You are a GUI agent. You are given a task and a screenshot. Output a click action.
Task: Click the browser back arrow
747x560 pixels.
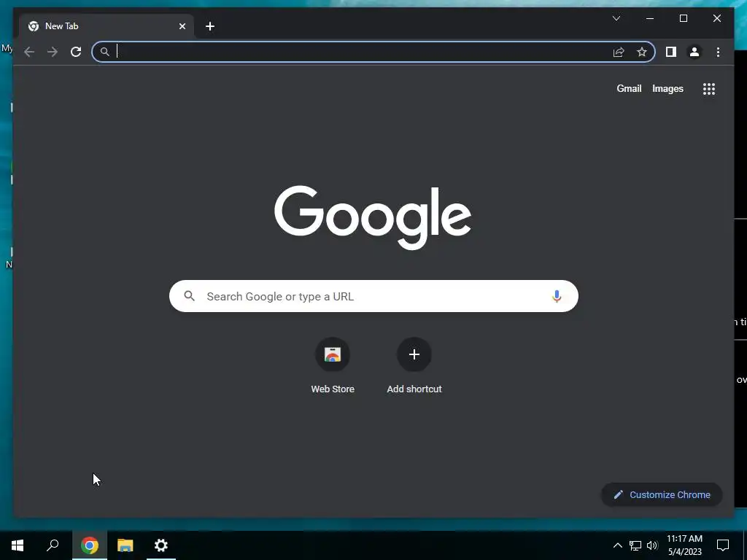[29, 52]
